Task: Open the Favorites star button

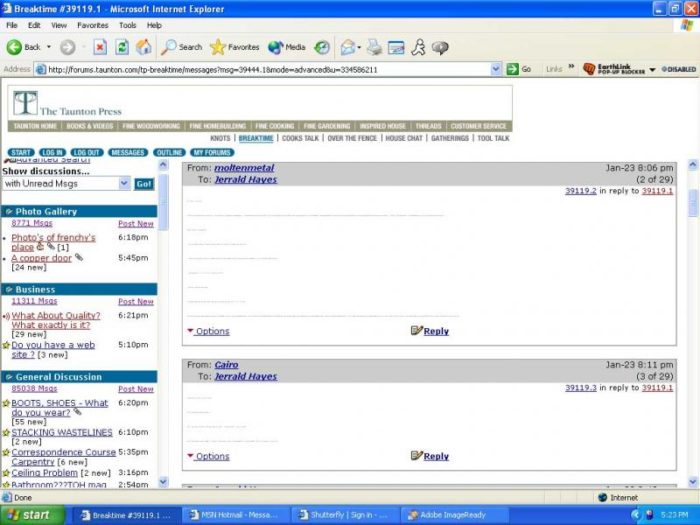Action: click(235, 47)
